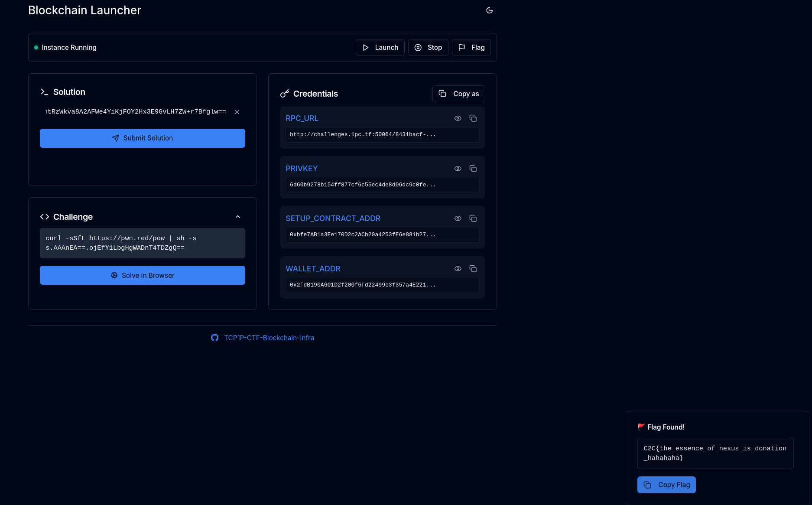812x505 pixels.
Task: Toggle dark mode moon icon
Action: click(489, 10)
